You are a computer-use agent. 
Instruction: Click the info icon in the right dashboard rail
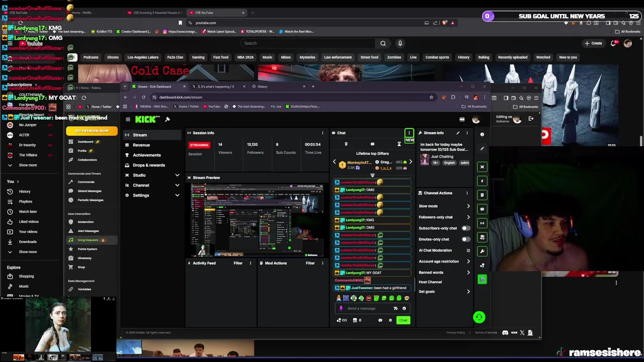click(482, 134)
